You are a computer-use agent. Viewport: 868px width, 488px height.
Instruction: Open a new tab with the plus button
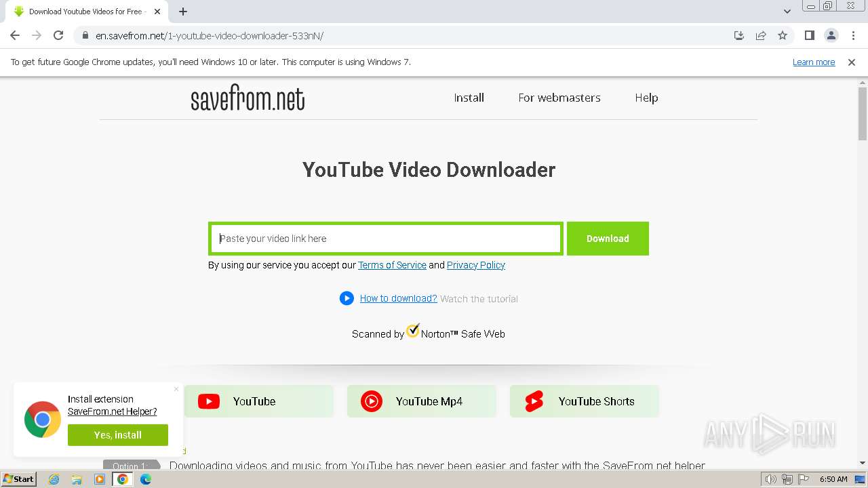183,12
